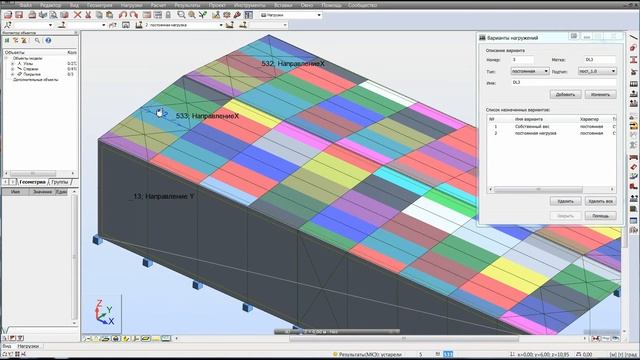Click the viewport horizontal scrollbar at bottom
This screenshot has height=360, width=640.
403,338
